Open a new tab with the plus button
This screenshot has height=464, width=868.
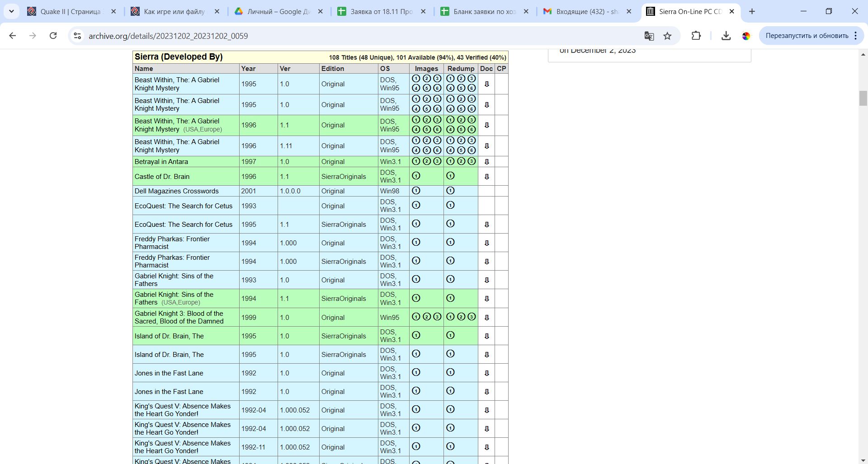752,12
